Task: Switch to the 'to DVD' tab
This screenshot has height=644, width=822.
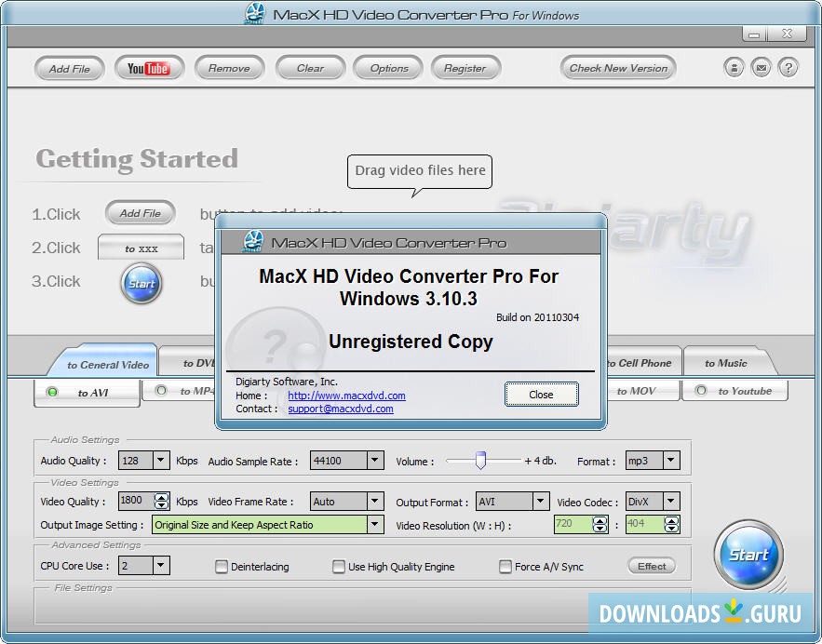Action: [189, 362]
